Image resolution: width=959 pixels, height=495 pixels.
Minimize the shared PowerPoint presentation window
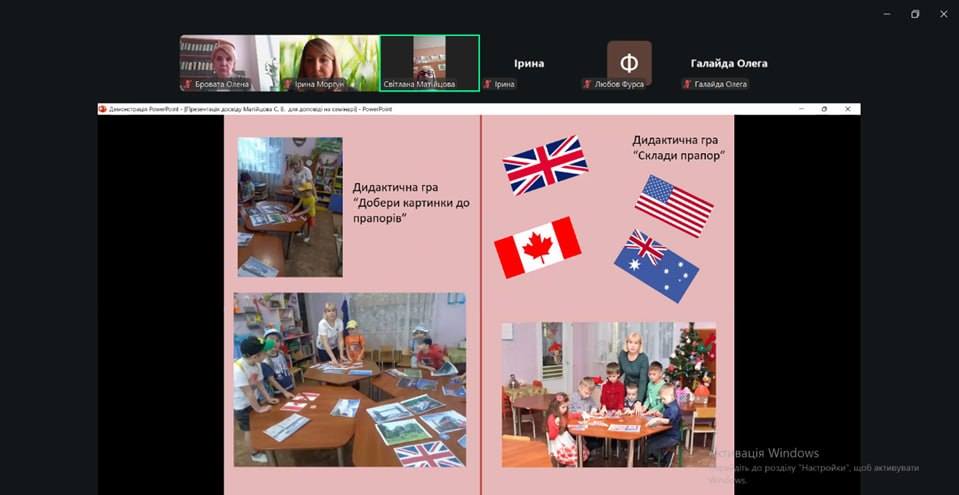coord(802,109)
